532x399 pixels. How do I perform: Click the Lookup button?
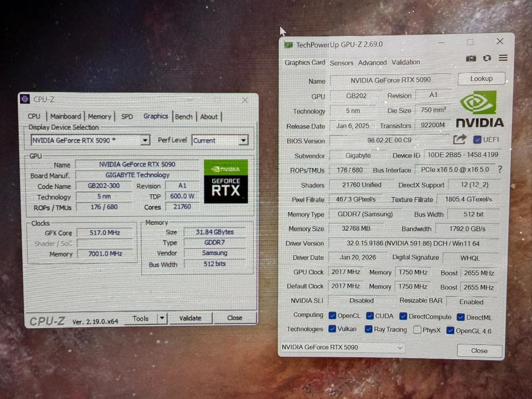click(481, 79)
